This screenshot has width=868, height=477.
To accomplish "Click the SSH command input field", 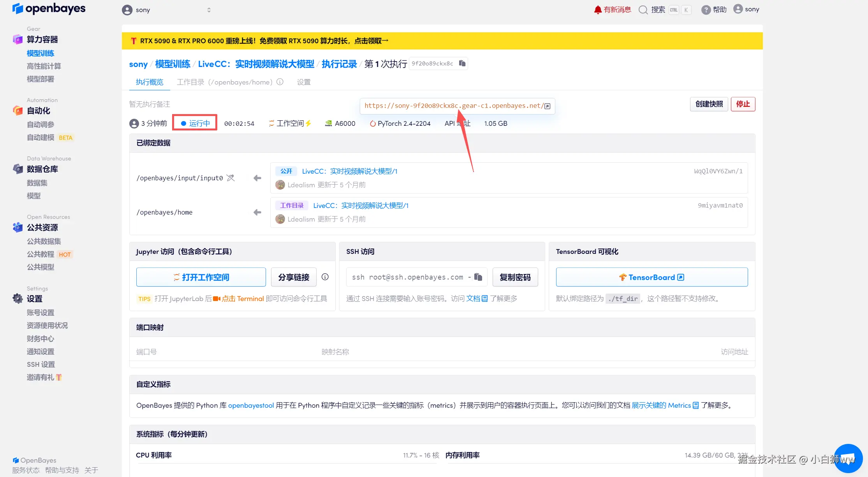I will pyautogui.click(x=409, y=277).
